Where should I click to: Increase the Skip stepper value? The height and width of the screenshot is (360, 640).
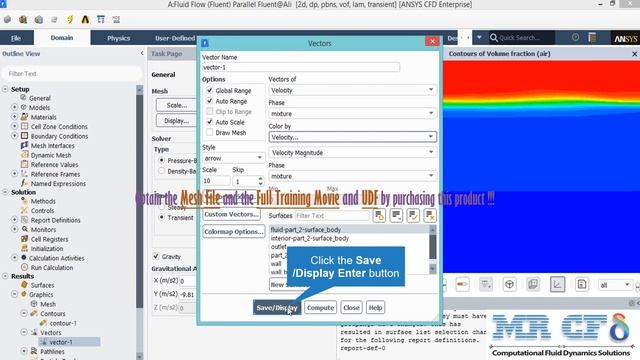click(x=260, y=178)
